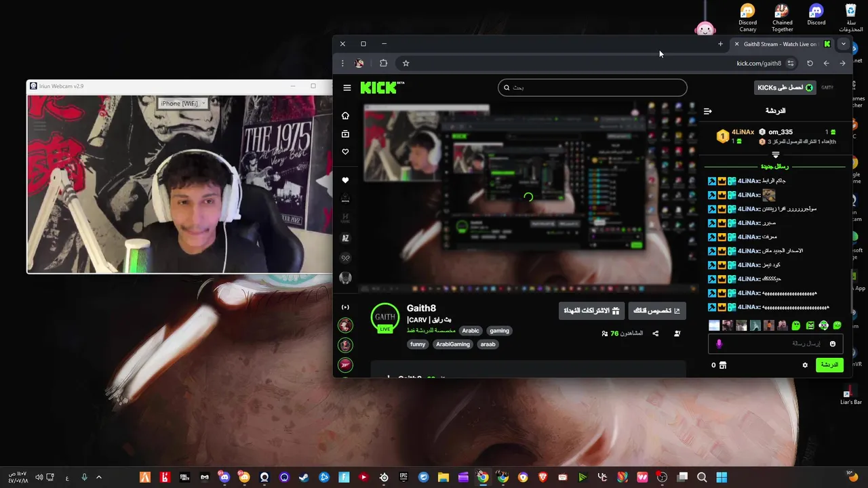
Task: Select Arabic tag
Action: tap(471, 331)
